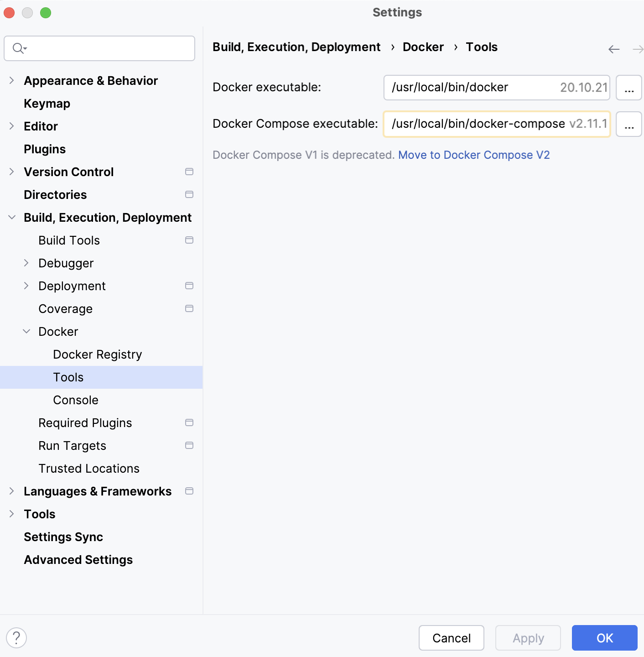The width and height of the screenshot is (644, 657).
Task: Select the Docker tree label
Action: [x=58, y=332]
